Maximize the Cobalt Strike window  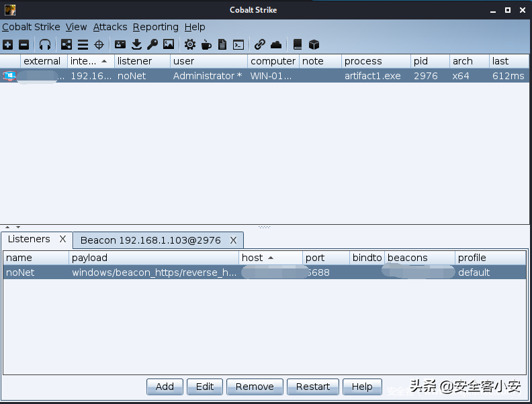[x=508, y=10]
